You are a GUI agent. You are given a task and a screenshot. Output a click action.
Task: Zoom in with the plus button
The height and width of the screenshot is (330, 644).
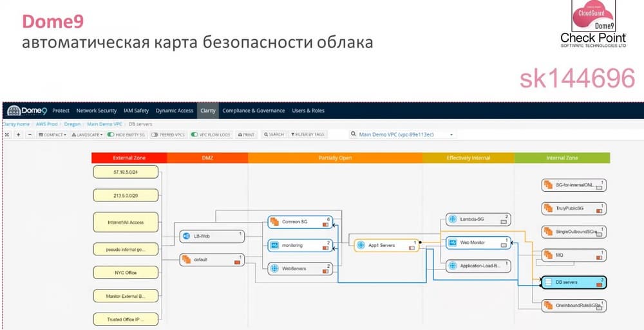[19, 134]
